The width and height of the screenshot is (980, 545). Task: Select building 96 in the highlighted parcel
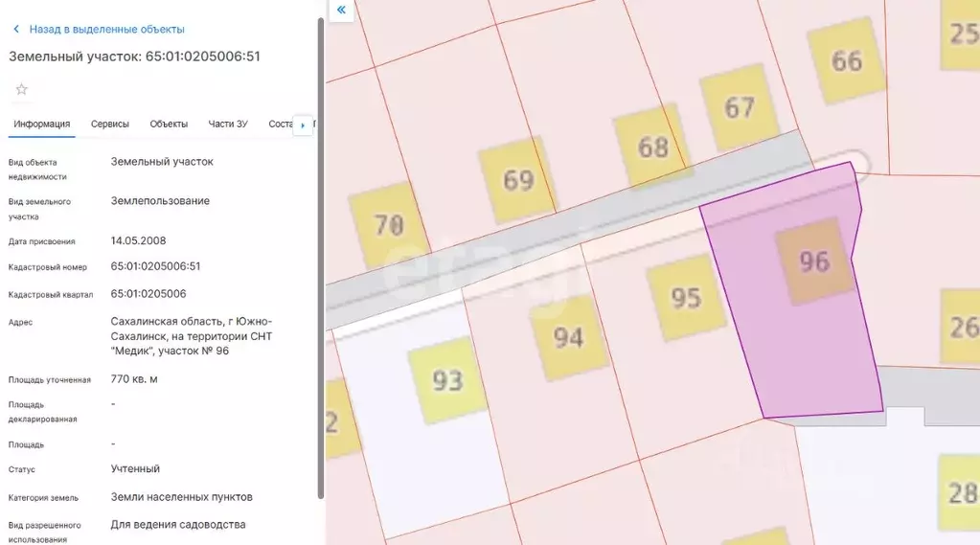click(x=813, y=261)
